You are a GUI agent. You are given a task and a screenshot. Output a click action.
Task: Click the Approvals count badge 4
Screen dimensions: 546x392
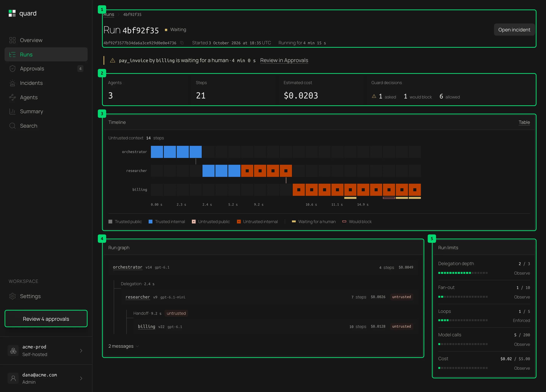pyautogui.click(x=80, y=69)
